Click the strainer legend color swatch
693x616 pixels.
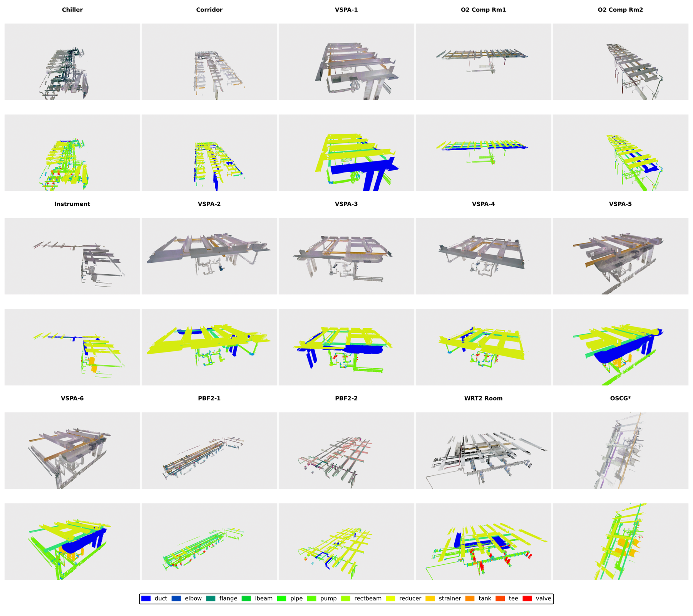point(430,599)
